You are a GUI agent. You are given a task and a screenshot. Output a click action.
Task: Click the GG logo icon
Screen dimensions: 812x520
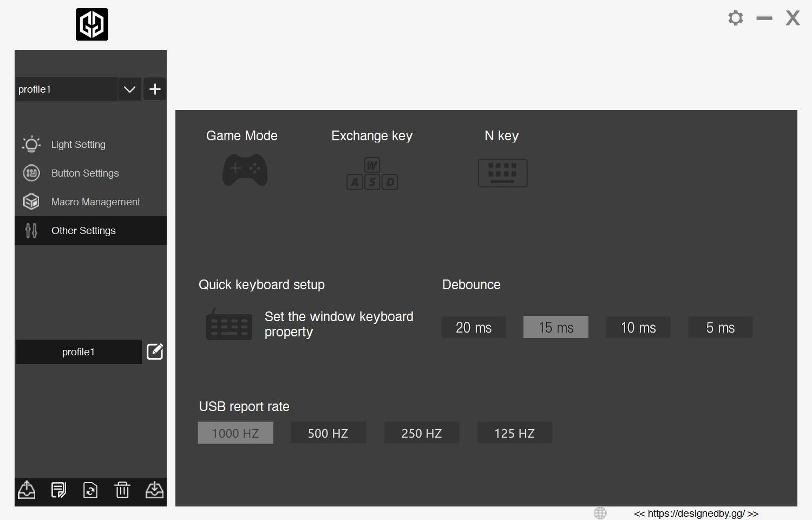coord(92,24)
